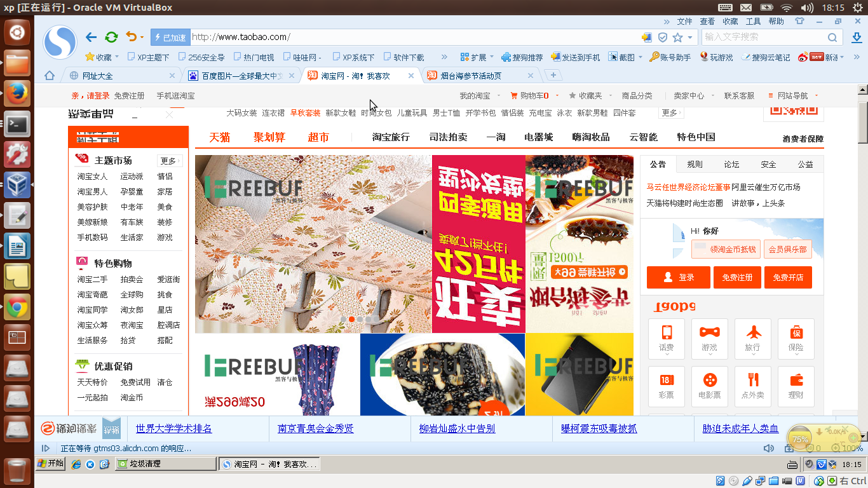Open the 扩展 extensions dropdown

coord(477,57)
